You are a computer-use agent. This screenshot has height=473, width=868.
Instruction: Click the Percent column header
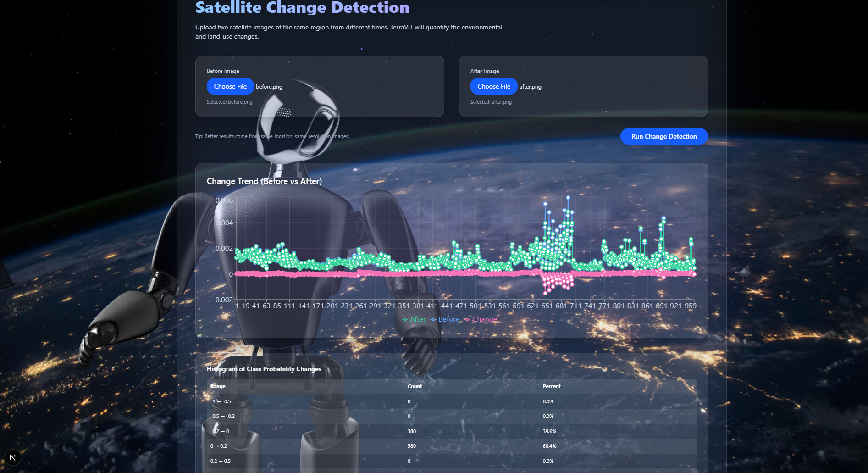click(552, 386)
